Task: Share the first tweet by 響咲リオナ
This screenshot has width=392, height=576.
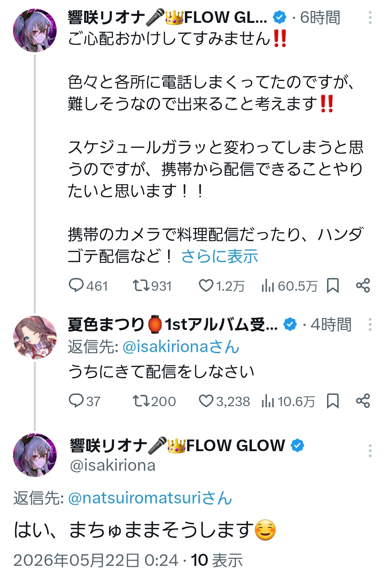Action: click(x=363, y=286)
